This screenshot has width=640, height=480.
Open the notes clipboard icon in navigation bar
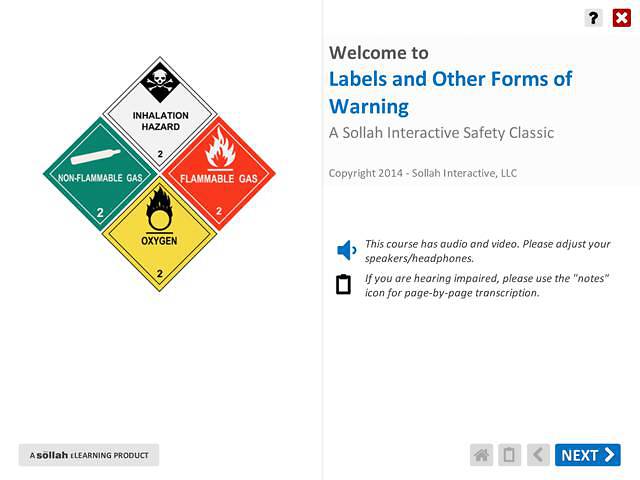click(x=509, y=455)
